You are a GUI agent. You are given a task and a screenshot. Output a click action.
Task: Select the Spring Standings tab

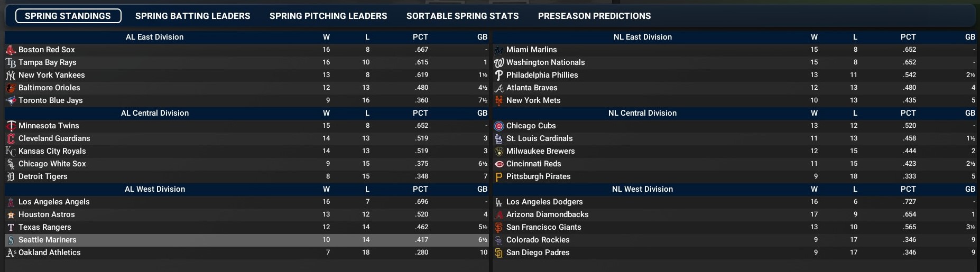tap(68, 16)
